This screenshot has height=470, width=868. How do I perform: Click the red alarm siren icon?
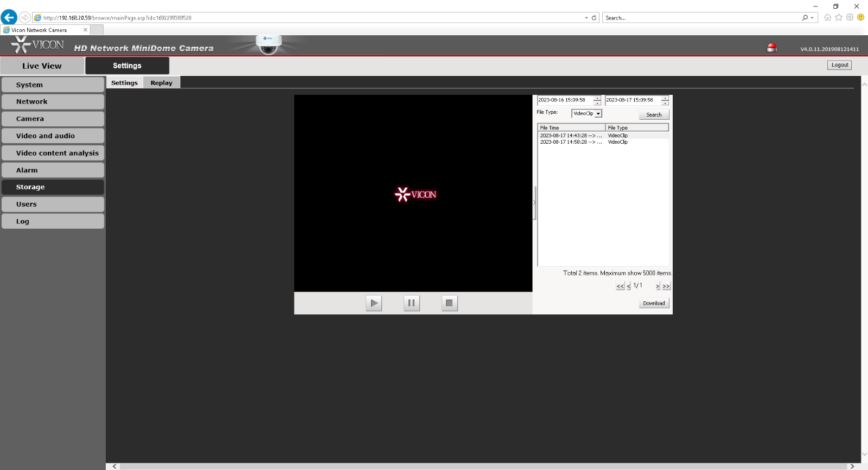771,48
